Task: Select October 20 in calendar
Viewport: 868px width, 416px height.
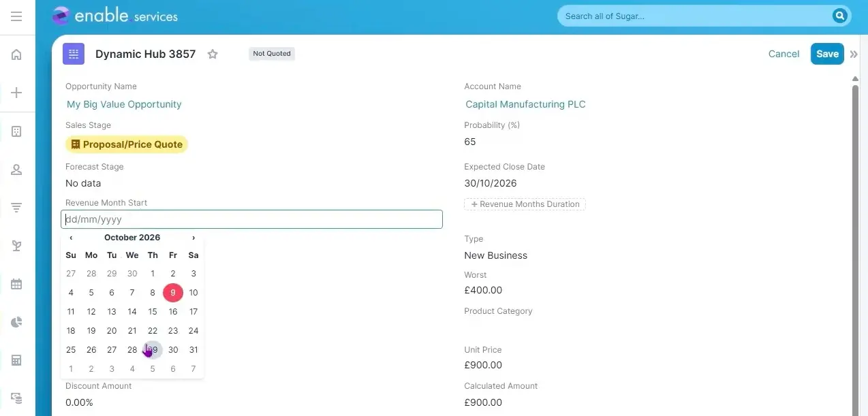Action: pyautogui.click(x=112, y=331)
